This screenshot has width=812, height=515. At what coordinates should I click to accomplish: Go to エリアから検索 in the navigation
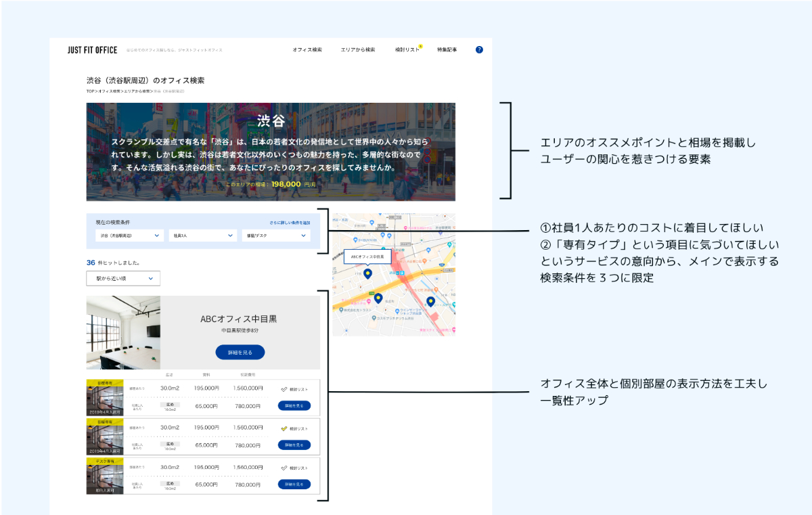pos(357,50)
